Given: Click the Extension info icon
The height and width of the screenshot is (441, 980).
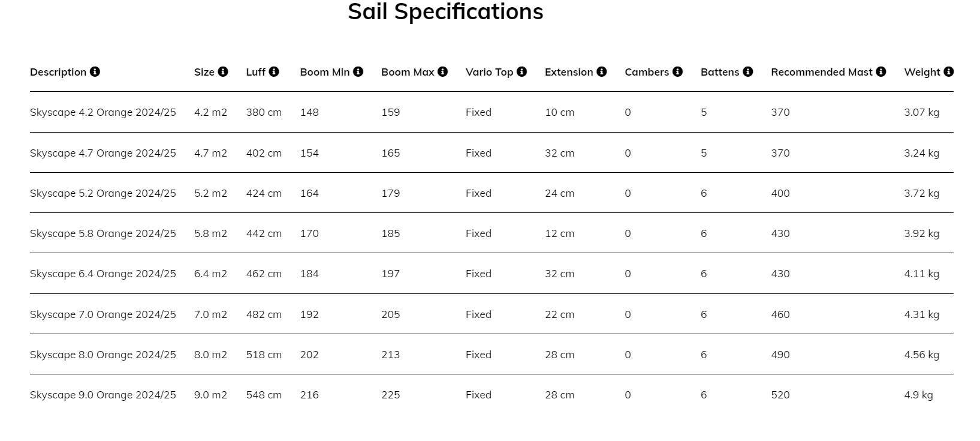Looking at the screenshot, I should click(601, 72).
